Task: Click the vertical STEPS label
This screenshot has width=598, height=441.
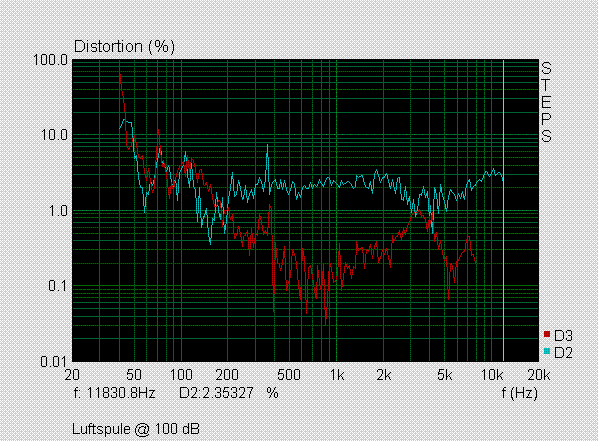Action: tap(546, 102)
